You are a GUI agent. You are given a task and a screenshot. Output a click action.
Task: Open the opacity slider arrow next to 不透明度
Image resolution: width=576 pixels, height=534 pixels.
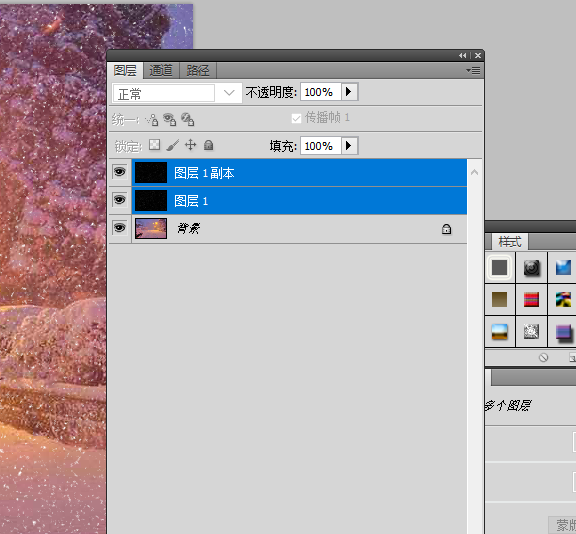pos(349,91)
